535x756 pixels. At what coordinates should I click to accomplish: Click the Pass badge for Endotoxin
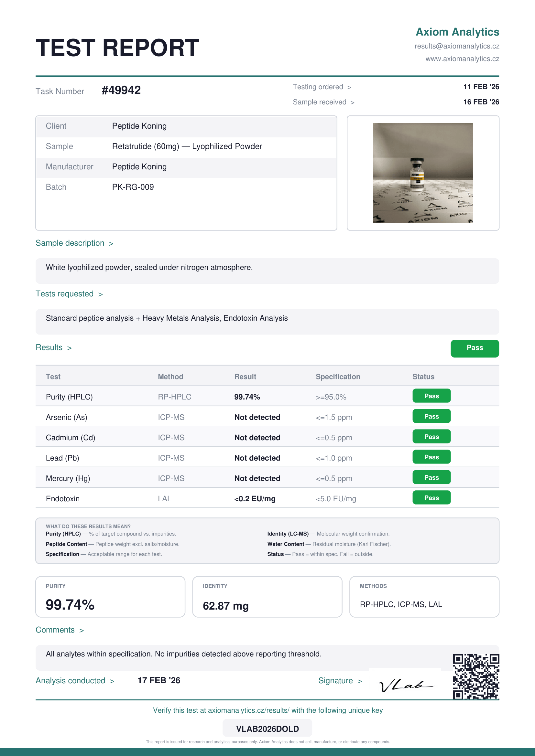point(431,498)
